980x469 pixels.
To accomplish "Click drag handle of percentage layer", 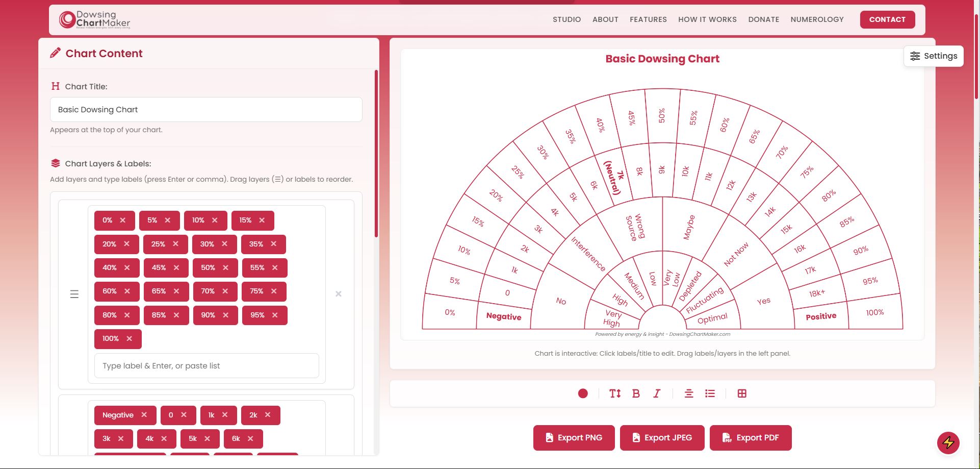I will 74,294.
